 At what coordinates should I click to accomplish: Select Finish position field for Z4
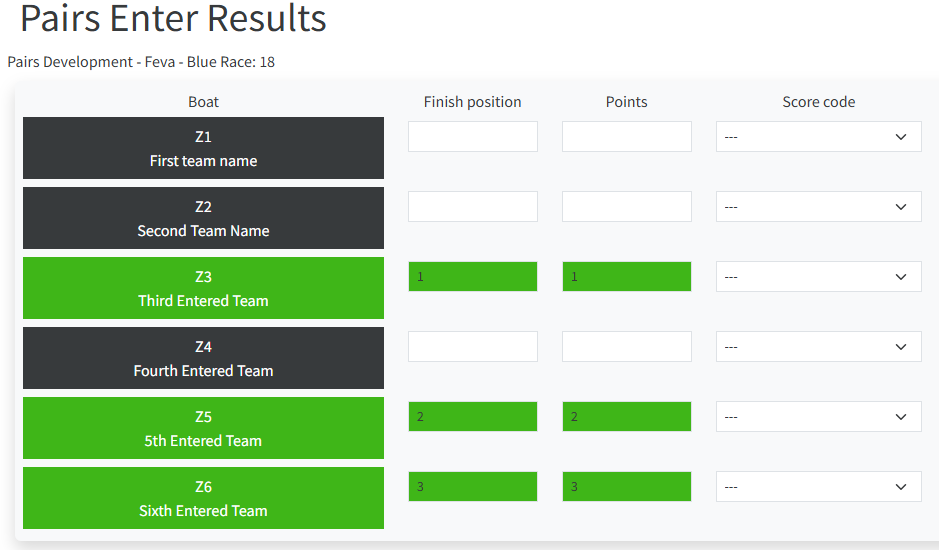click(x=473, y=347)
